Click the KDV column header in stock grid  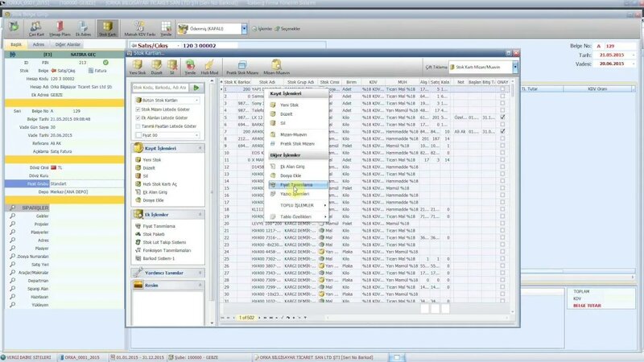click(x=373, y=82)
